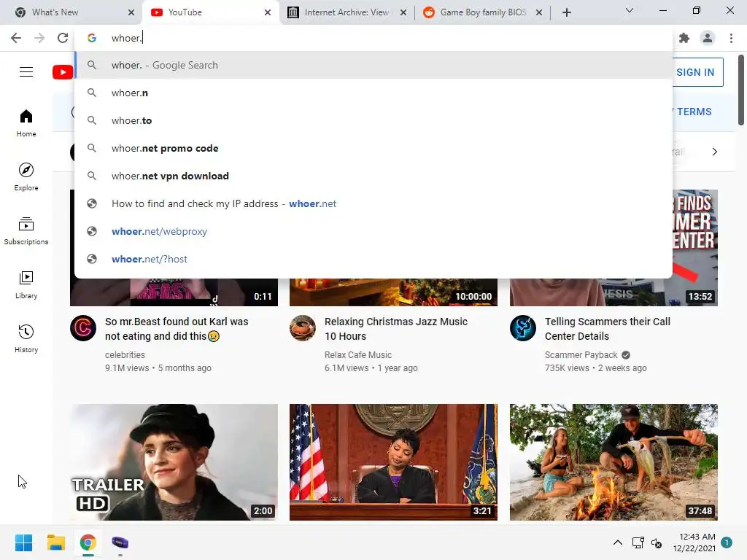The height and width of the screenshot is (560, 747).
Task: Click the address bar containing whoer.
Action: [373, 38]
